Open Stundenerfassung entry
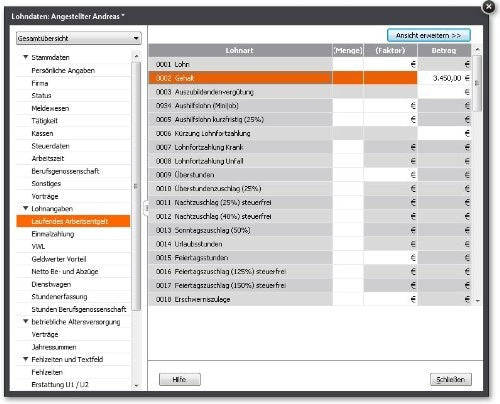 (x=73, y=297)
